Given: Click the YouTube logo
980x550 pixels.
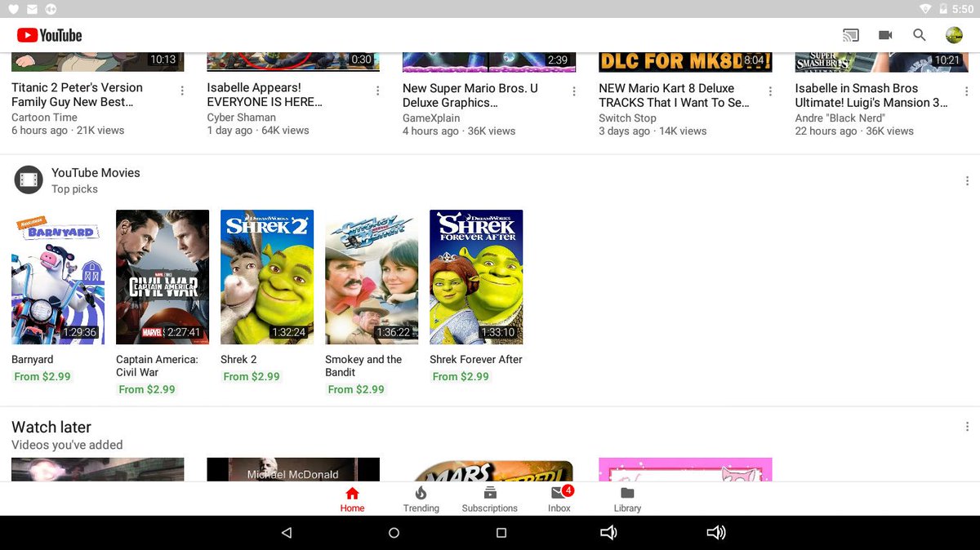Looking at the screenshot, I should 49,35.
